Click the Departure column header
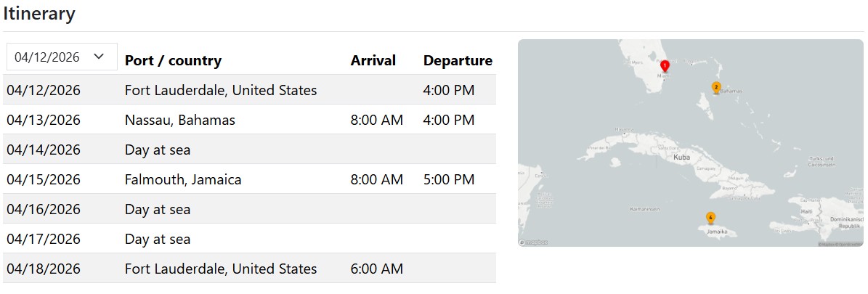The width and height of the screenshot is (868, 294). point(458,60)
